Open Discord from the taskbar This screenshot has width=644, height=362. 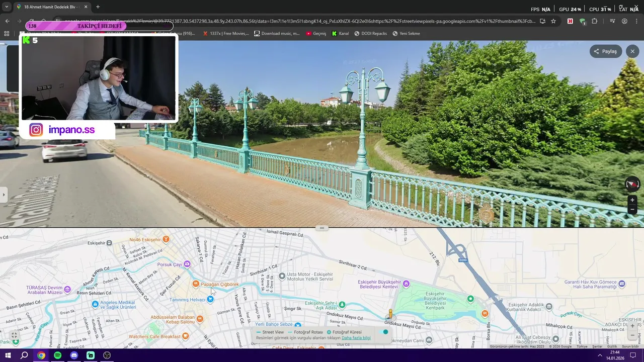[74, 355]
